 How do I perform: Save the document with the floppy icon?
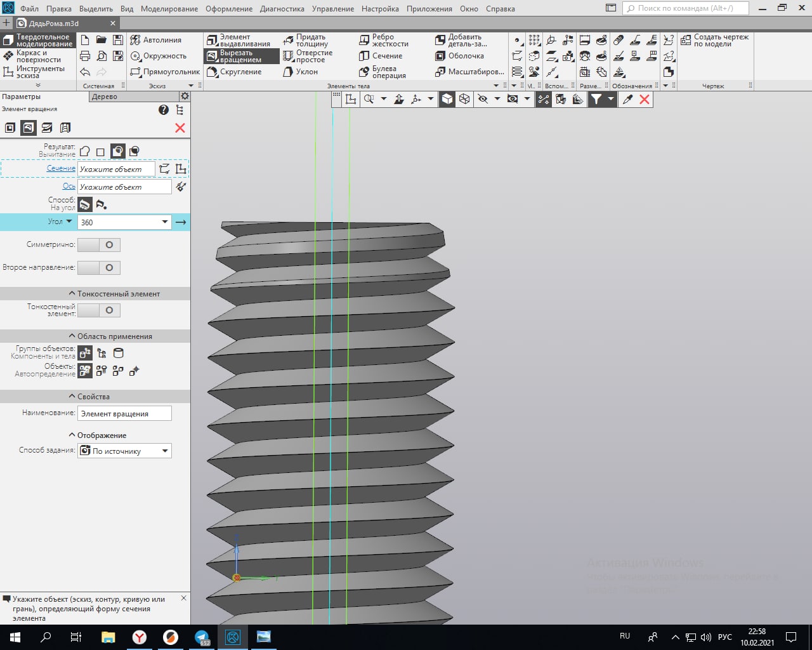pos(118,40)
